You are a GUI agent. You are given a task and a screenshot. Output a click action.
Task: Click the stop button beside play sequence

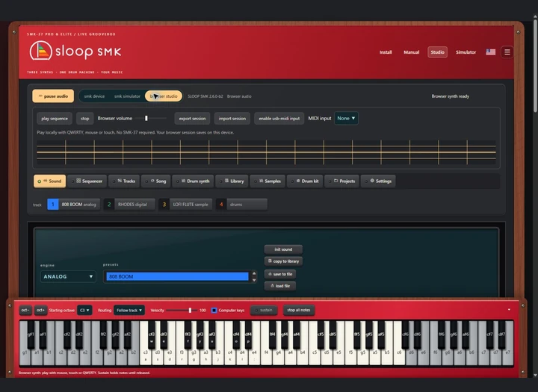point(84,118)
